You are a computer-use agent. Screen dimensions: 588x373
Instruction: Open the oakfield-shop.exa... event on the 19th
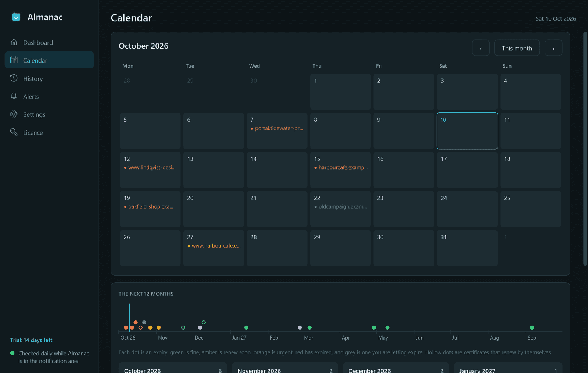(149, 207)
